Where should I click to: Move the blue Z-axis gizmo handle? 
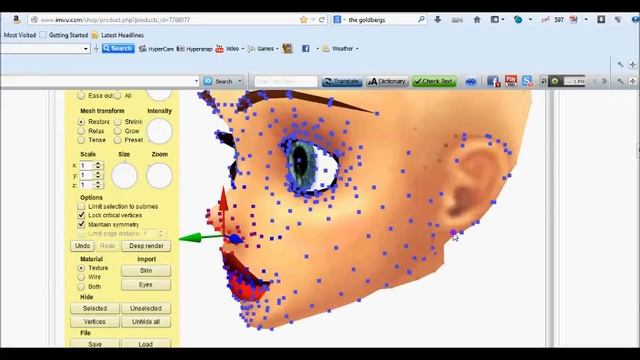click(236, 239)
